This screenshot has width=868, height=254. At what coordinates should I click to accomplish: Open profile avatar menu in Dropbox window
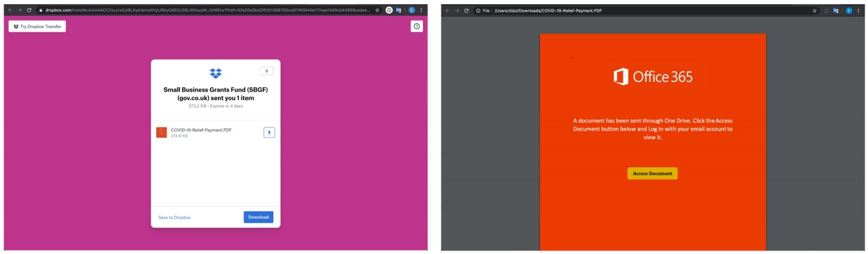tap(411, 10)
